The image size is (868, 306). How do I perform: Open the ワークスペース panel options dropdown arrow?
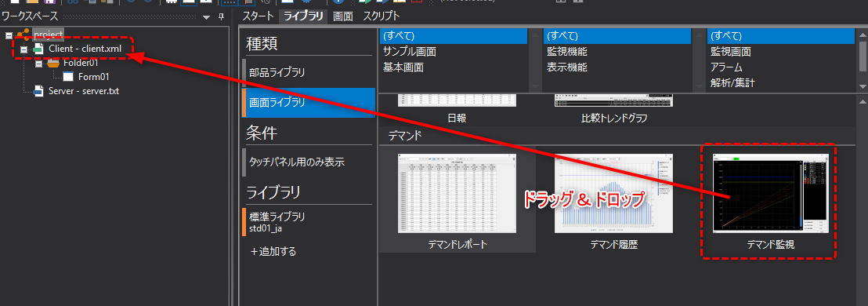click(x=207, y=17)
